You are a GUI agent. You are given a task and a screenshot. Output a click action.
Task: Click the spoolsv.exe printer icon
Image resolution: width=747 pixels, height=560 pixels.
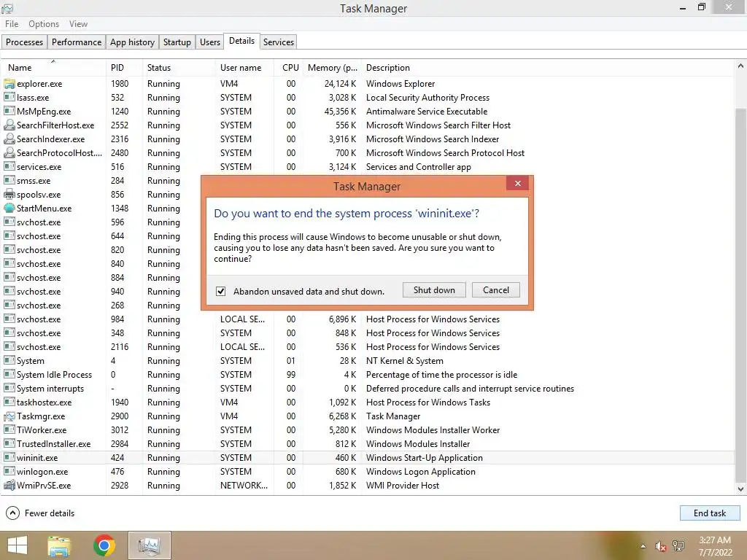pyautogui.click(x=9, y=194)
